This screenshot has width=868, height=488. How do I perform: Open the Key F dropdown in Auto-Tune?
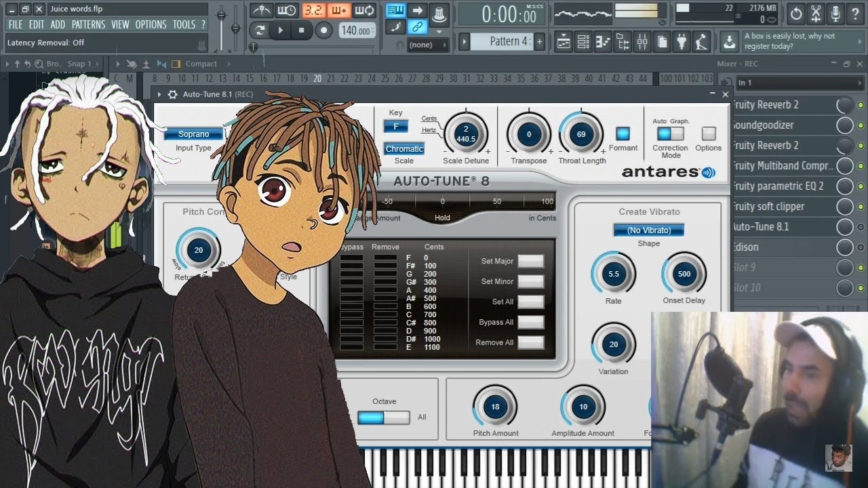395,127
